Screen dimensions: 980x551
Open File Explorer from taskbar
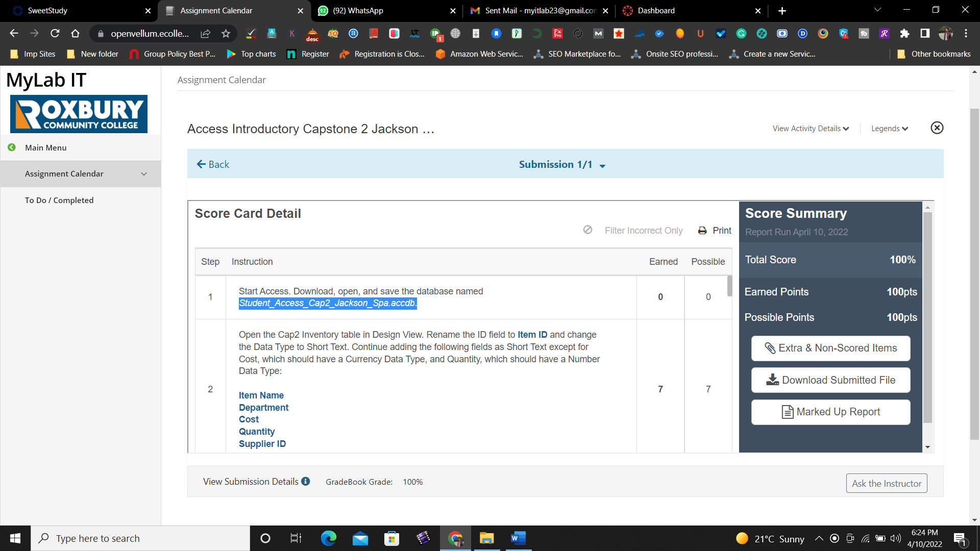tap(486, 538)
